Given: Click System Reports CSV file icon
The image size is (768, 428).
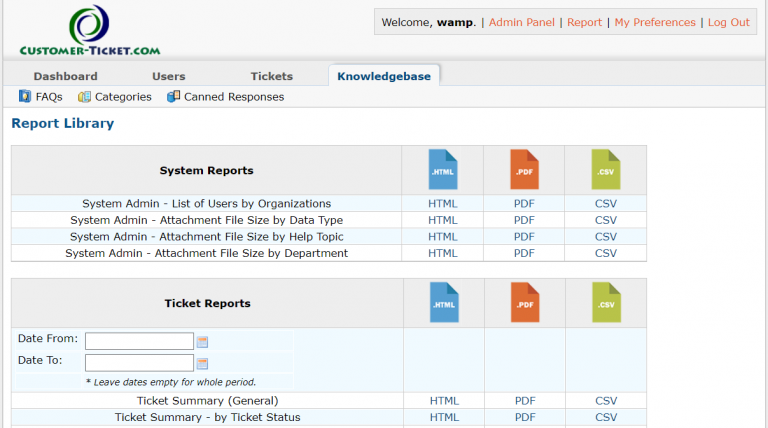Looking at the screenshot, I should (x=606, y=169).
